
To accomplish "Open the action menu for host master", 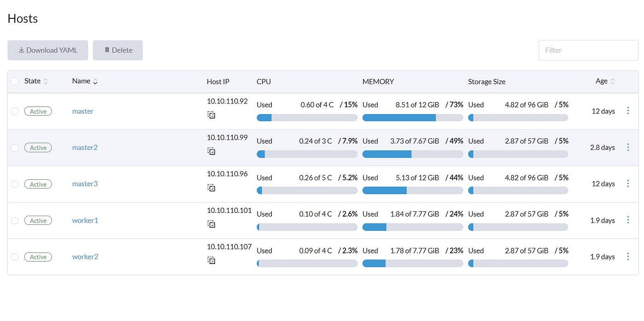I will click(628, 110).
